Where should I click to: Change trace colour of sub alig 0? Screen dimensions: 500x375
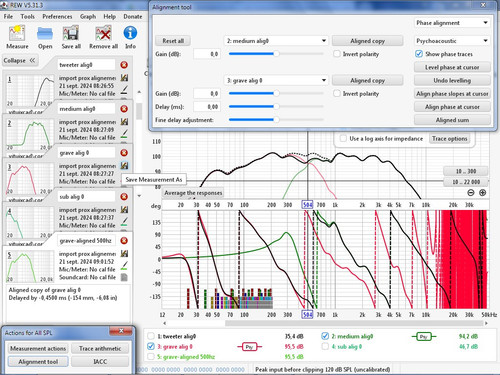pos(124,221)
